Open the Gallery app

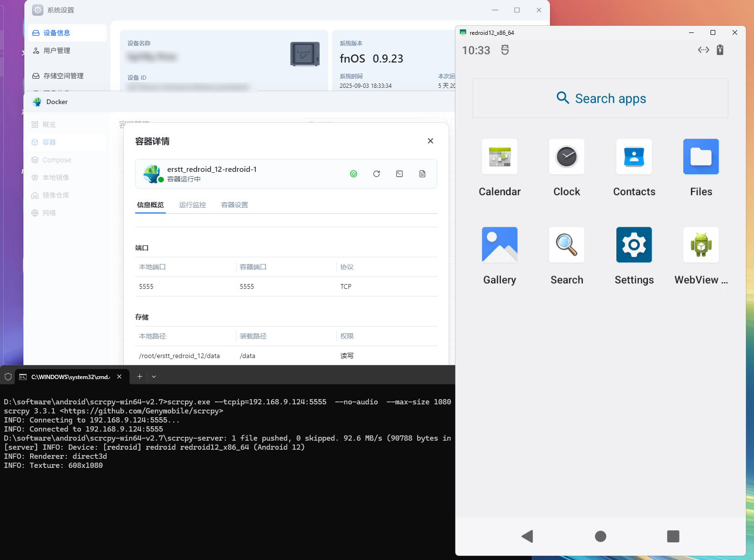pos(499,245)
